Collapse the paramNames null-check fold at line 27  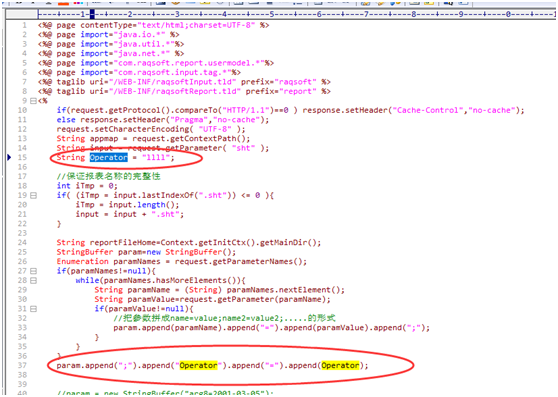coord(33,271)
